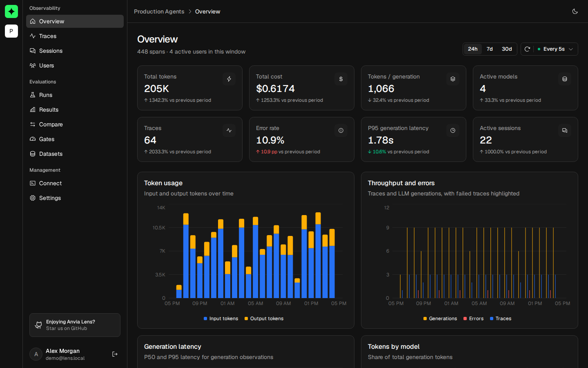Click Star us on GitHub card

75,325
